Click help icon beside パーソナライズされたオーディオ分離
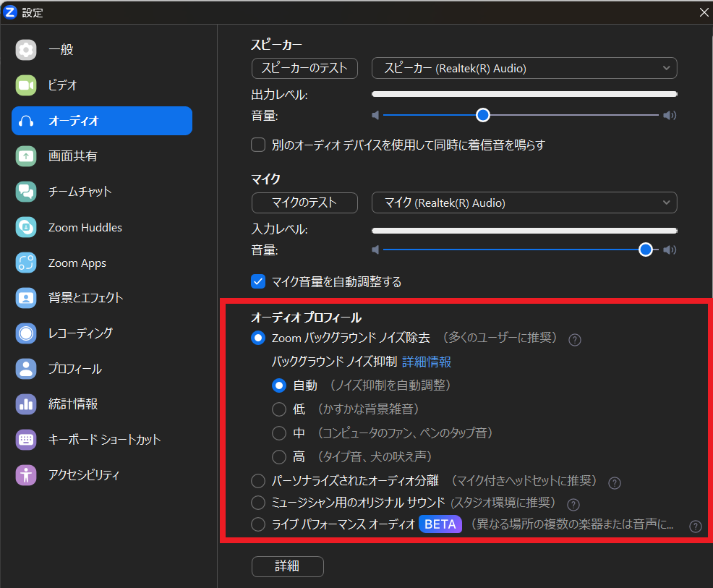The width and height of the screenshot is (713, 588). (x=615, y=483)
